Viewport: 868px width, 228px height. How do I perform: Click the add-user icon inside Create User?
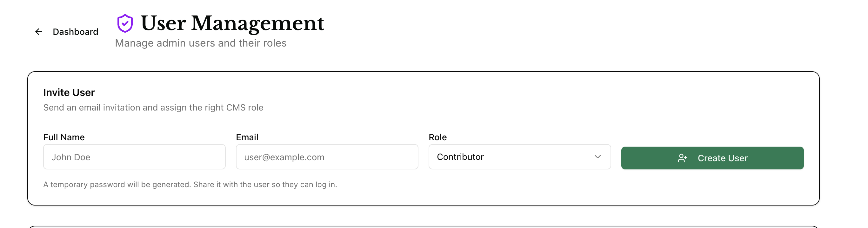pos(682,158)
